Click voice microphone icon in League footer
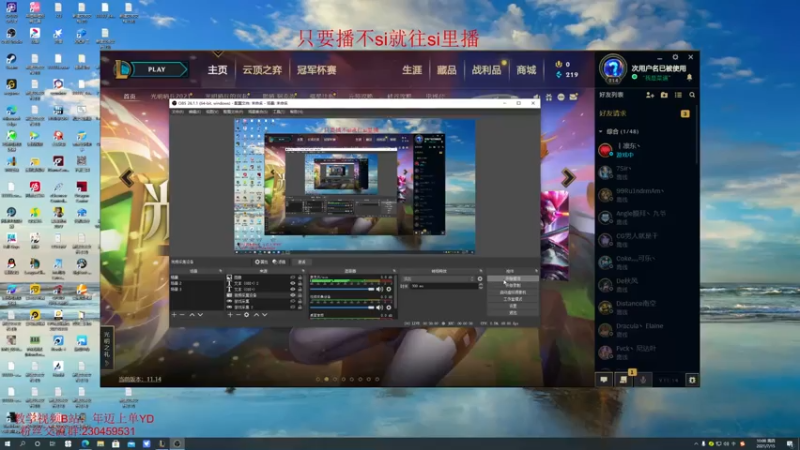Image resolution: width=800 pixels, height=450 pixels. coord(643,380)
